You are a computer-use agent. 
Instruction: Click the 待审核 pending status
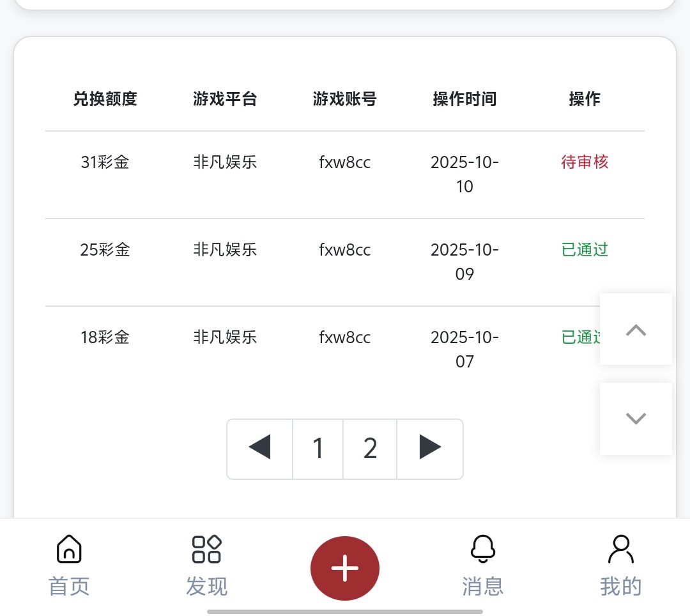(x=585, y=162)
